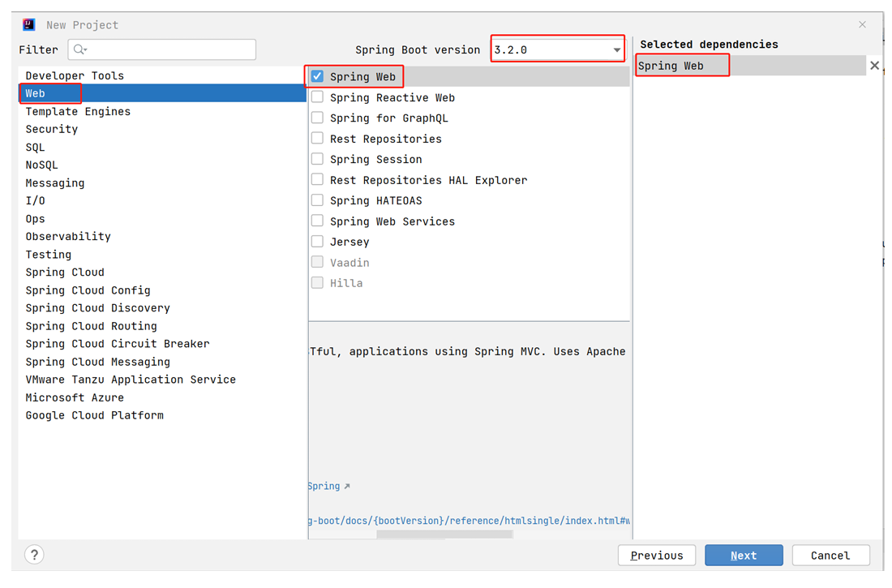Tick the Spring for GraphQL checkbox
This screenshot has height=588, width=892.
(317, 118)
